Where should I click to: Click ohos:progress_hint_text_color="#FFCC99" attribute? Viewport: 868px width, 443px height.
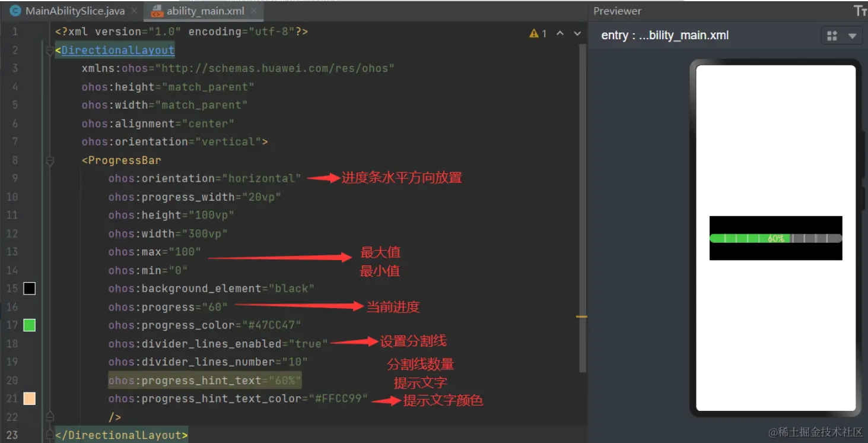point(238,398)
